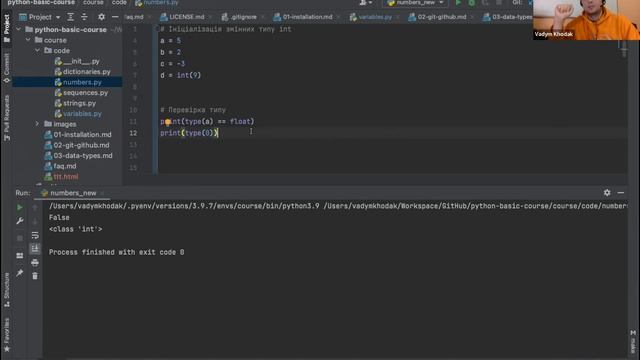Viewport: 640px width, 360px height.
Task: Select numbers.py in project tree
Action: pyautogui.click(x=78, y=82)
